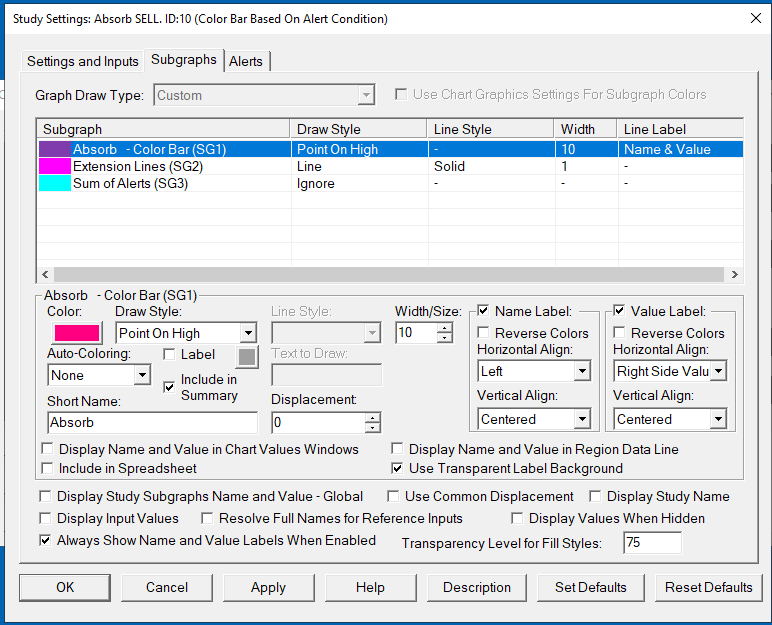Increase Width/Size with the up arrow
This screenshot has width=772, height=625.
point(445,327)
